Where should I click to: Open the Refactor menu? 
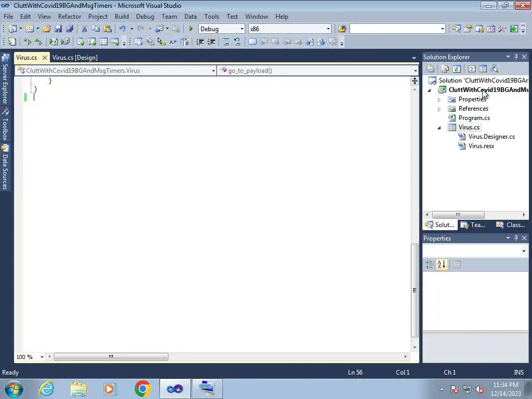point(70,16)
